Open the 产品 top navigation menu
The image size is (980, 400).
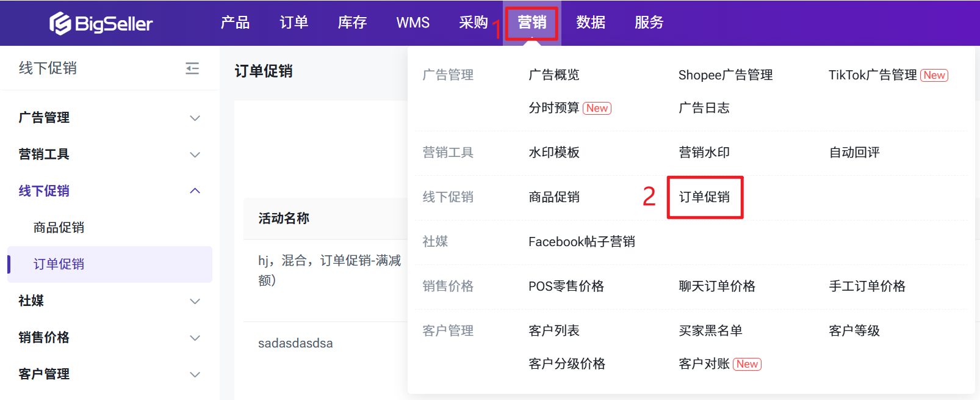[235, 23]
